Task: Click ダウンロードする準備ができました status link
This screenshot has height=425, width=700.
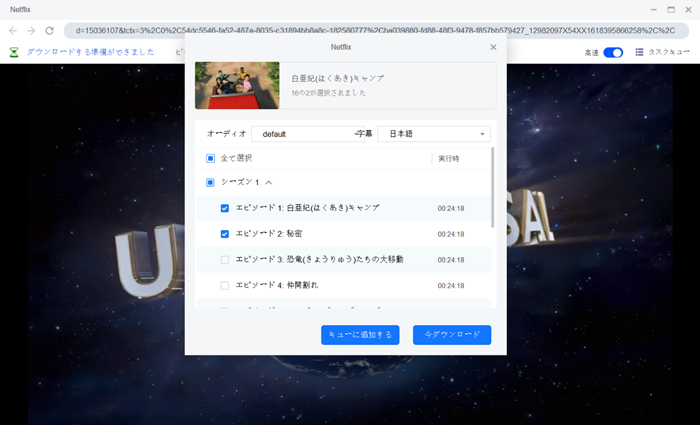Action: pyautogui.click(x=91, y=52)
